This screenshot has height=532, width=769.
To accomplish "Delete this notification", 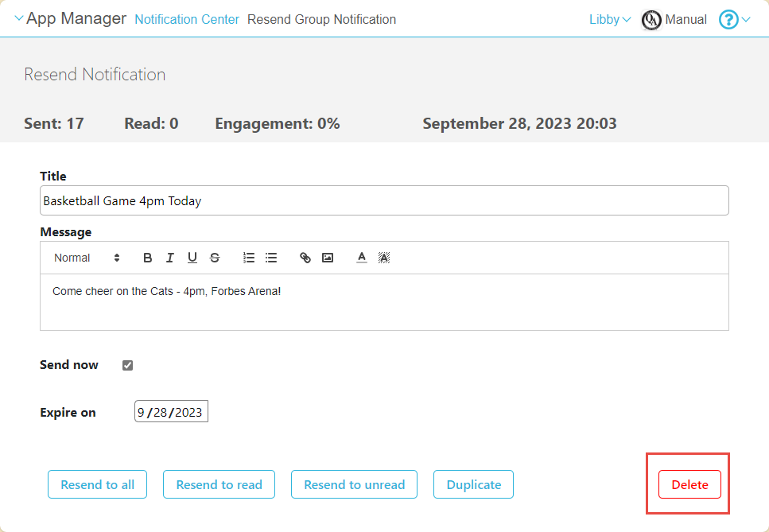I will point(689,484).
